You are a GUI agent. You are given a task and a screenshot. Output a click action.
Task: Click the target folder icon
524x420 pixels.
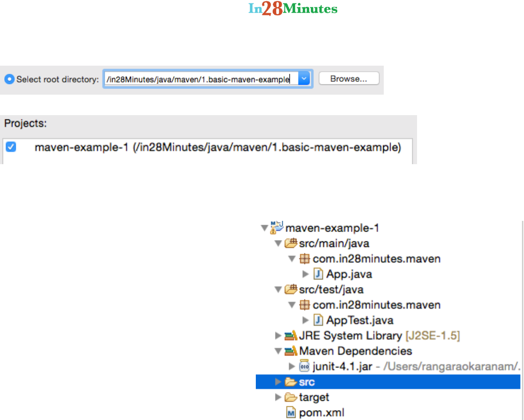(291, 397)
